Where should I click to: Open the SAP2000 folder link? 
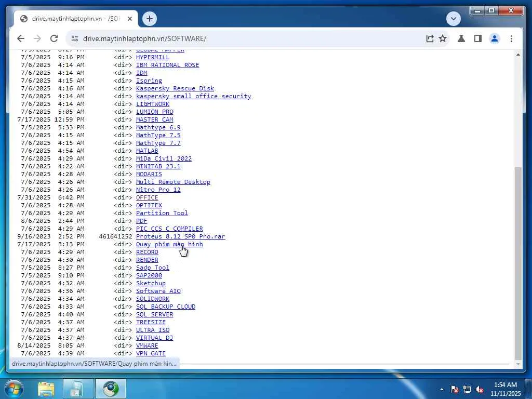[149, 276]
